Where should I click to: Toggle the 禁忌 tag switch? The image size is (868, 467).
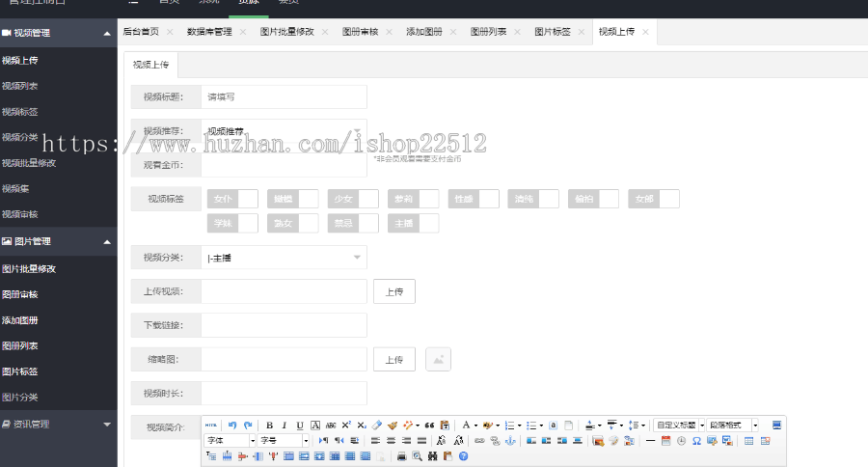pos(353,223)
